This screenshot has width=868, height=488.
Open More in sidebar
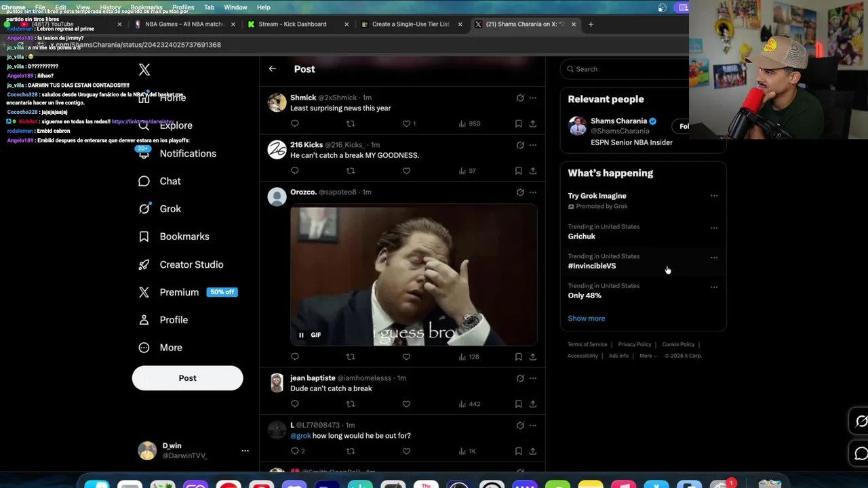coord(161,348)
